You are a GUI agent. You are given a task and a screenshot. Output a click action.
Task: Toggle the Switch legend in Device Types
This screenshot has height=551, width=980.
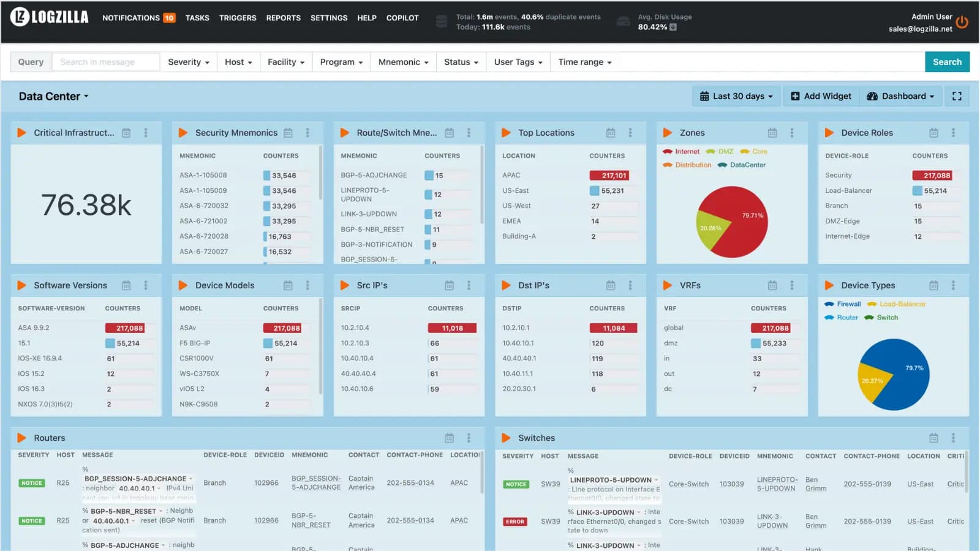[x=881, y=317]
